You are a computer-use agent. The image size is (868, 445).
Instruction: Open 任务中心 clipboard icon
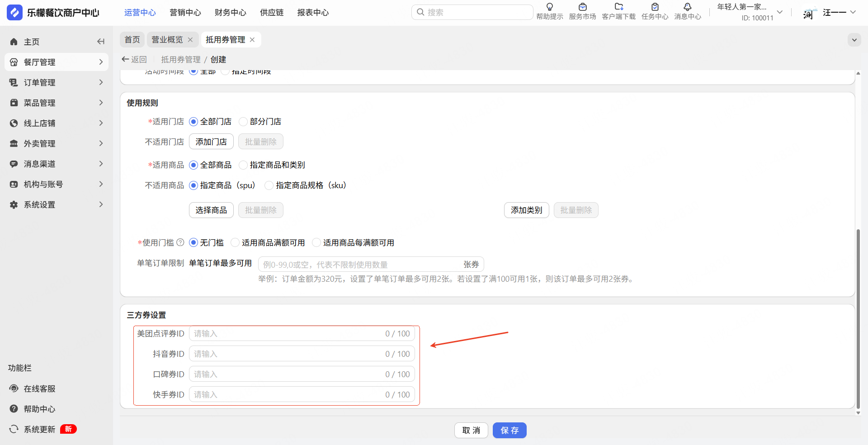click(655, 7)
